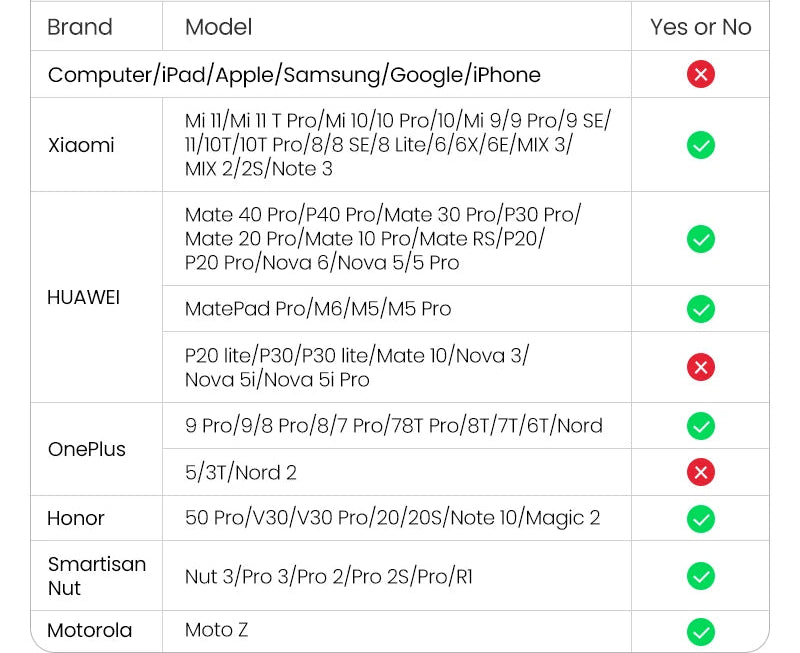This screenshot has height=653, width=800.
Task: Click the OnePlus brand label
Action: [x=87, y=449]
